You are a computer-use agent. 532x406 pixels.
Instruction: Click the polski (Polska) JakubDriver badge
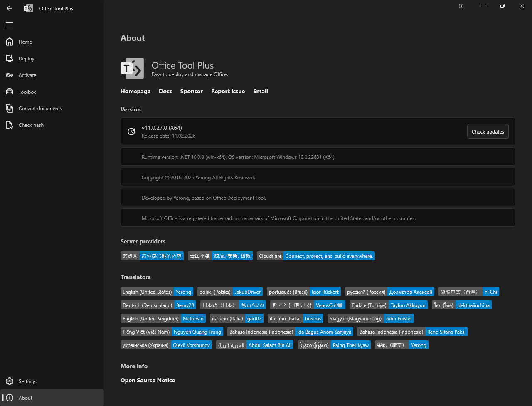click(x=230, y=292)
